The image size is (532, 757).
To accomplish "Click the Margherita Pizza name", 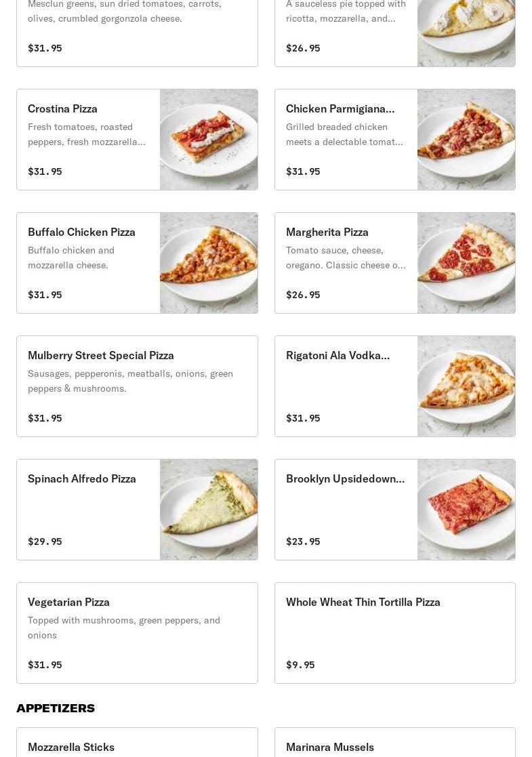I will (x=327, y=232).
